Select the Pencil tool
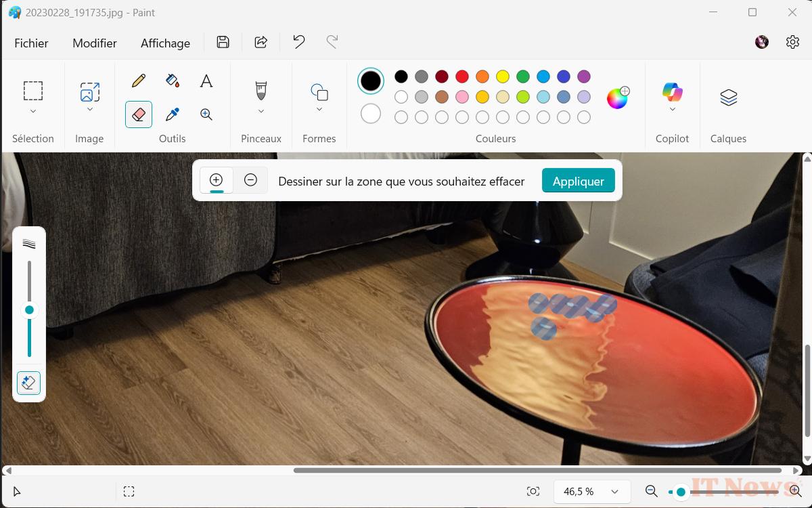 139,81
